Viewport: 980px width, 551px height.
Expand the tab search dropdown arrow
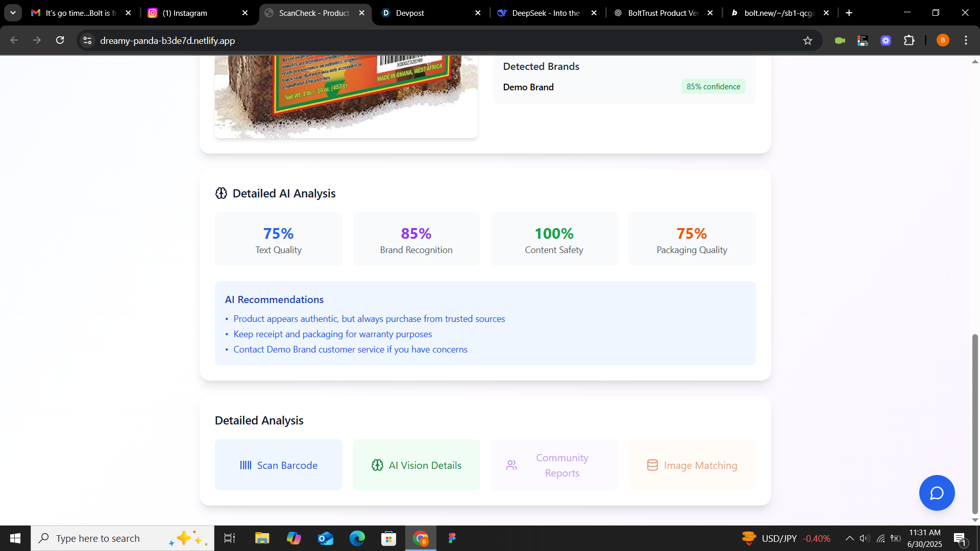[13, 13]
